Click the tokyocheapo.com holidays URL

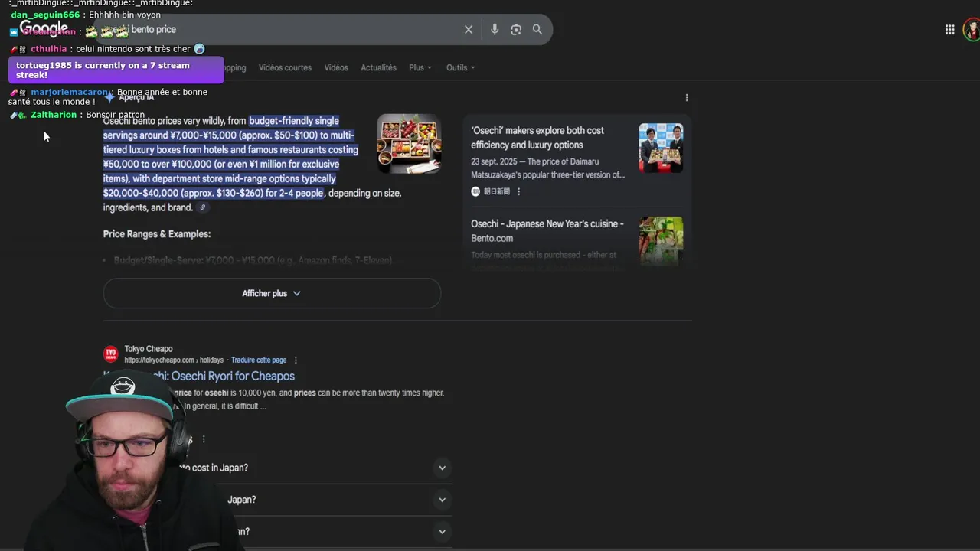[x=174, y=360]
